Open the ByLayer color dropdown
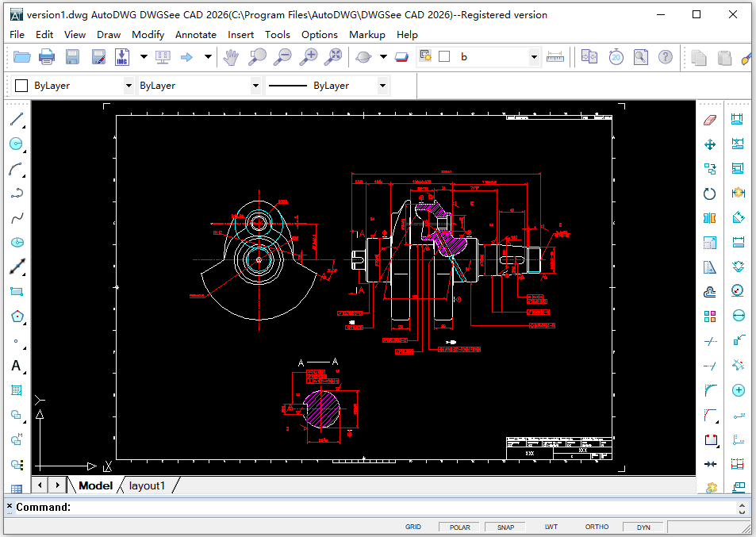756x537 pixels. 127,85
